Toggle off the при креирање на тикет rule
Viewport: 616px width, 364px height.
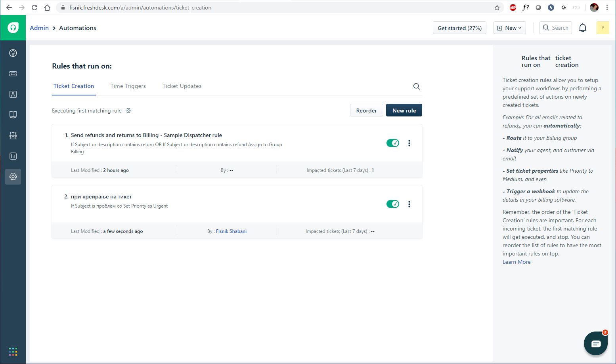(392, 204)
